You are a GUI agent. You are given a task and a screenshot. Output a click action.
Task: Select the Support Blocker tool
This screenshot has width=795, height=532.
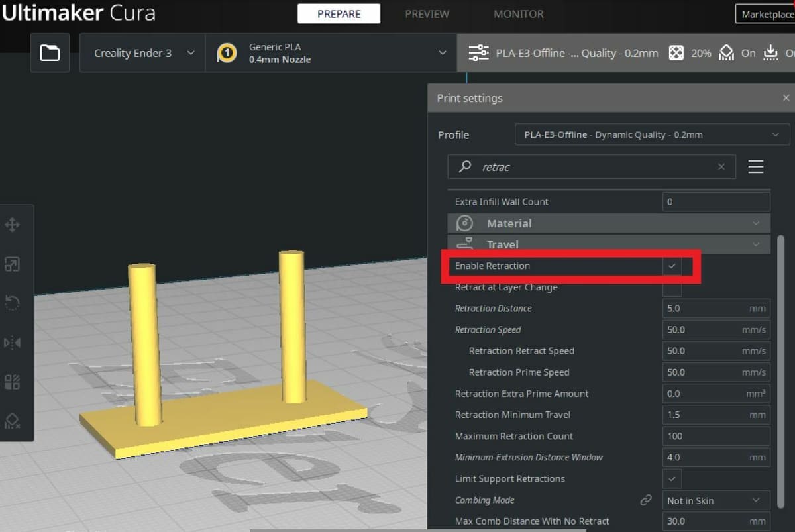pyautogui.click(x=13, y=421)
